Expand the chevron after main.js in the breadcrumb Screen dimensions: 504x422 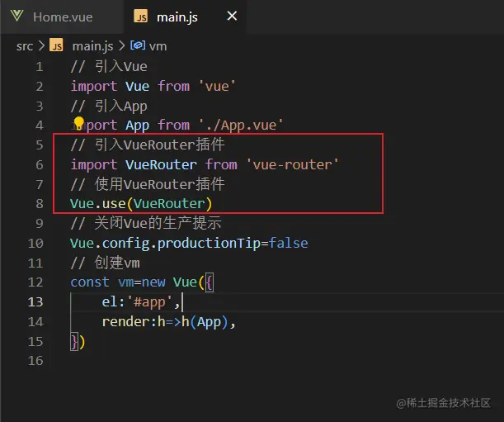pyautogui.click(x=121, y=45)
